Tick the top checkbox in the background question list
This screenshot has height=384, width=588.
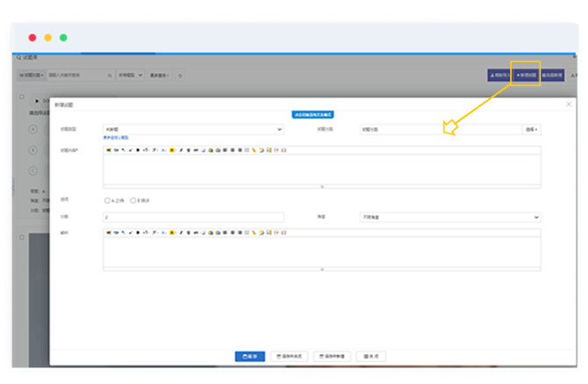point(22,97)
